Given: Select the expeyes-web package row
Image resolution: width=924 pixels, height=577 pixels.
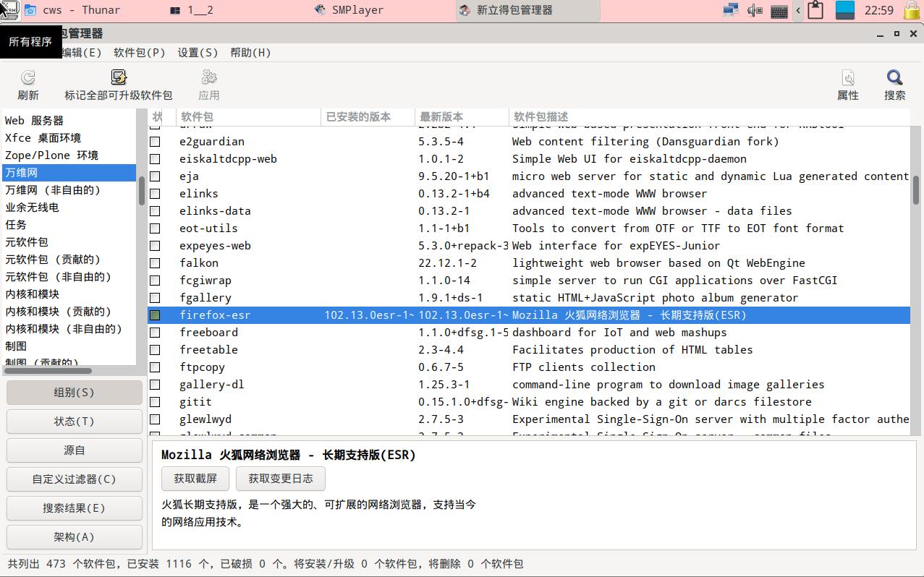Looking at the screenshot, I should coord(529,246).
